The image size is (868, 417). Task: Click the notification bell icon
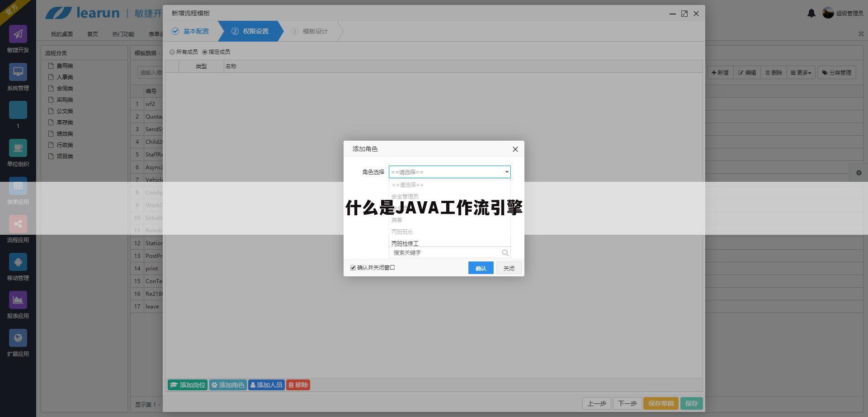coord(811,13)
